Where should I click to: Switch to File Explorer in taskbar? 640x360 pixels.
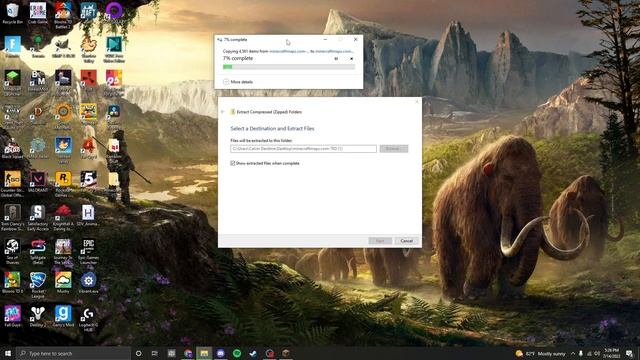click(204, 353)
